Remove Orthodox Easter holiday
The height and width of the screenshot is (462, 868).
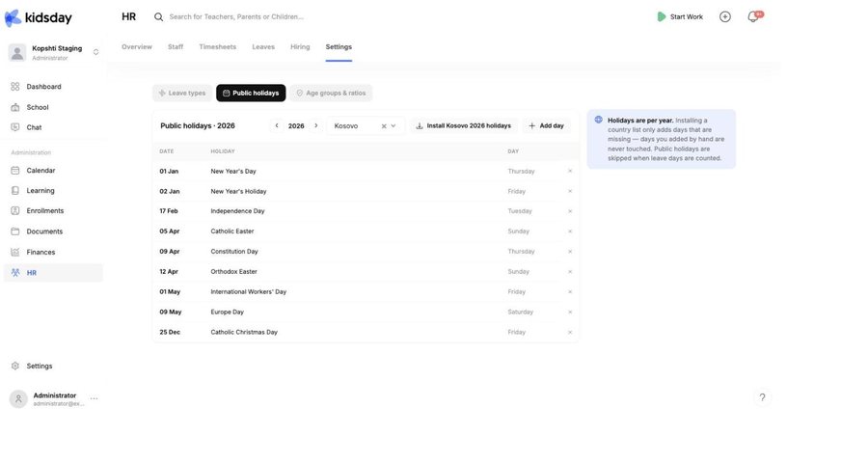(570, 272)
